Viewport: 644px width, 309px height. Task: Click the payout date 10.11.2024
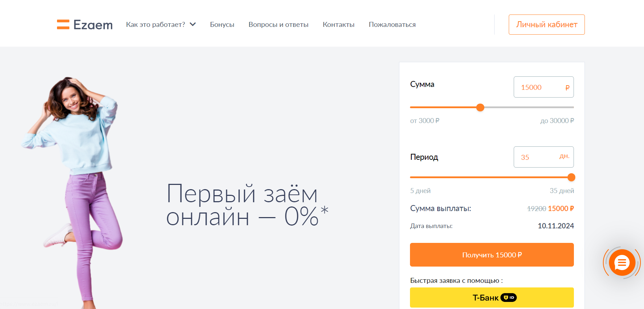click(x=556, y=226)
